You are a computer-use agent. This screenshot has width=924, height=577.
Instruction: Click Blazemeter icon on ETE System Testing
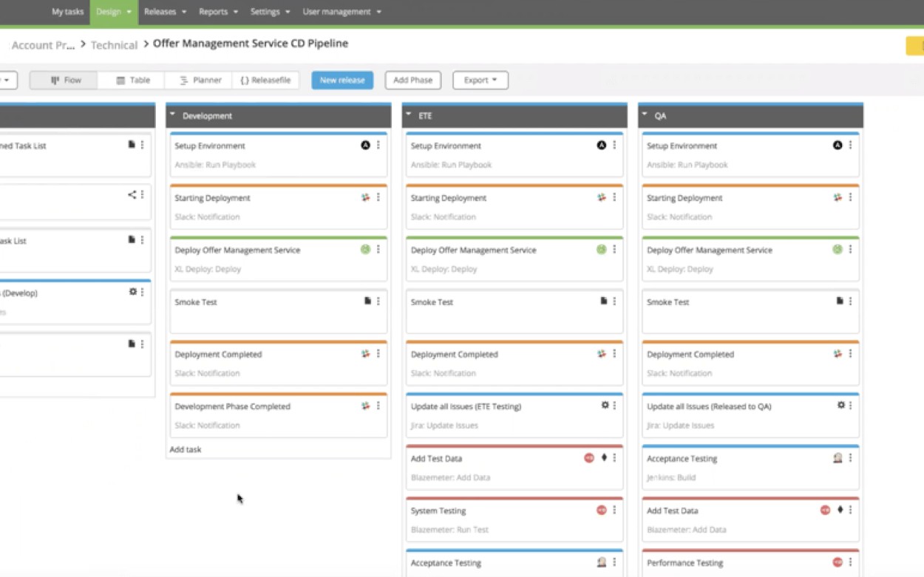click(x=601, y=511)
